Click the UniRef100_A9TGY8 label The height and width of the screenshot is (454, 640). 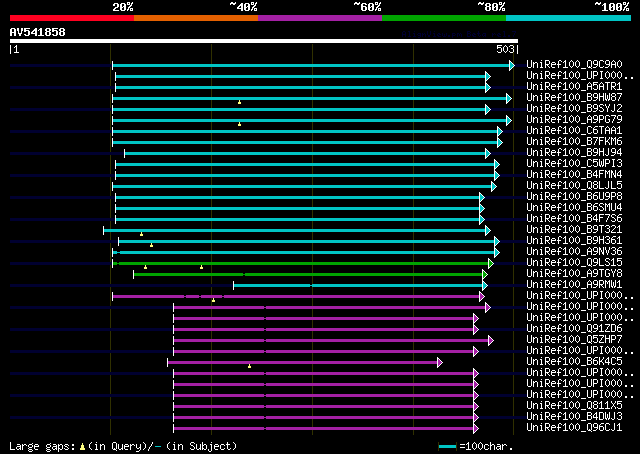pyautogui.click(x=574, y=274)
